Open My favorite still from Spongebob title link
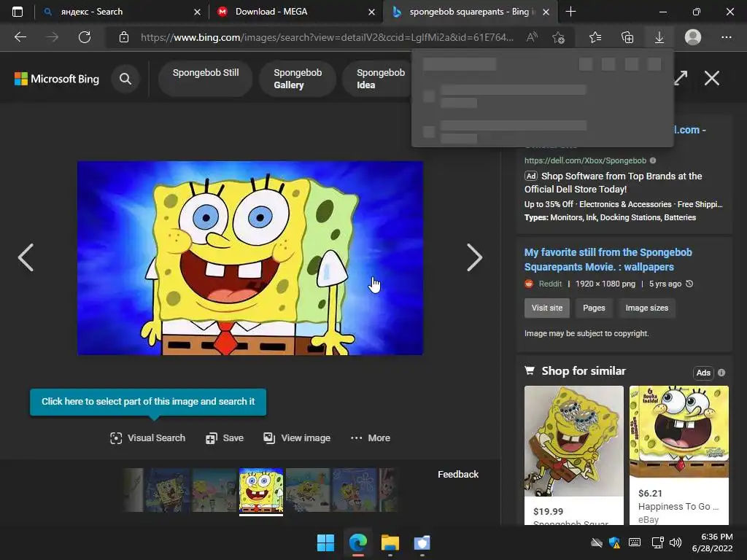This screenshot has width=747, height=560. tap(608, 260)
